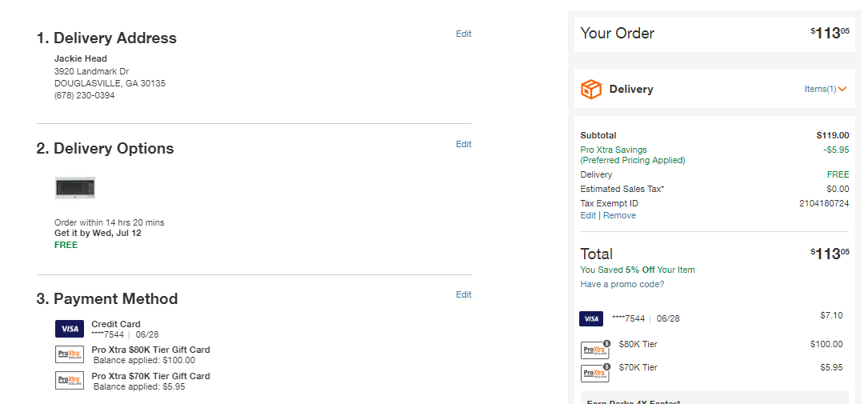Click the Pro Xtra $80K Tier gift card icon in Payment Method
The width and height of the screenshot is (868, 404).
point(70,354)
